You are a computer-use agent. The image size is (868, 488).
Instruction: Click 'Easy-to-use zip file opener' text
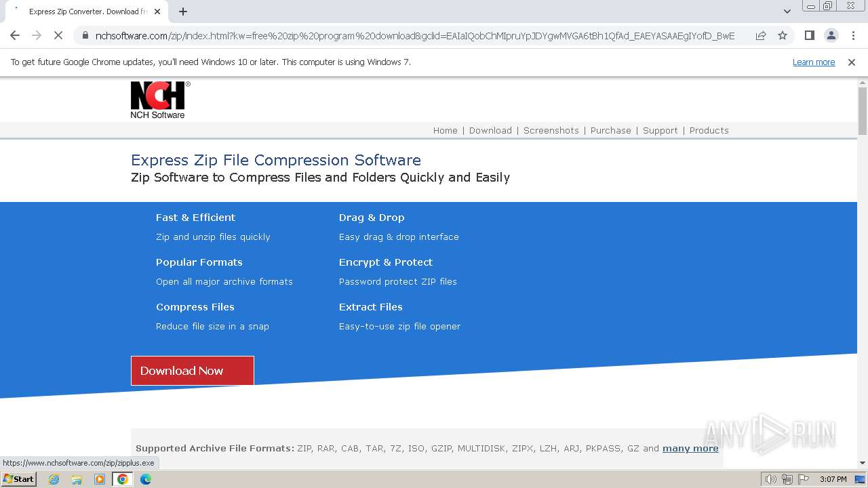[399, 327]
